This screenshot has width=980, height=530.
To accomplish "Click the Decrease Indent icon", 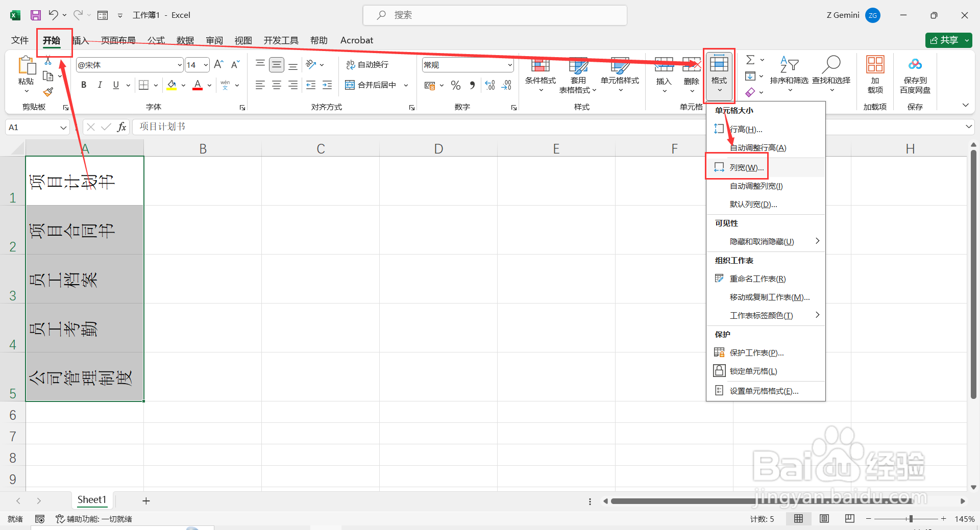I will pyautogui.click(x=311, y=85).
